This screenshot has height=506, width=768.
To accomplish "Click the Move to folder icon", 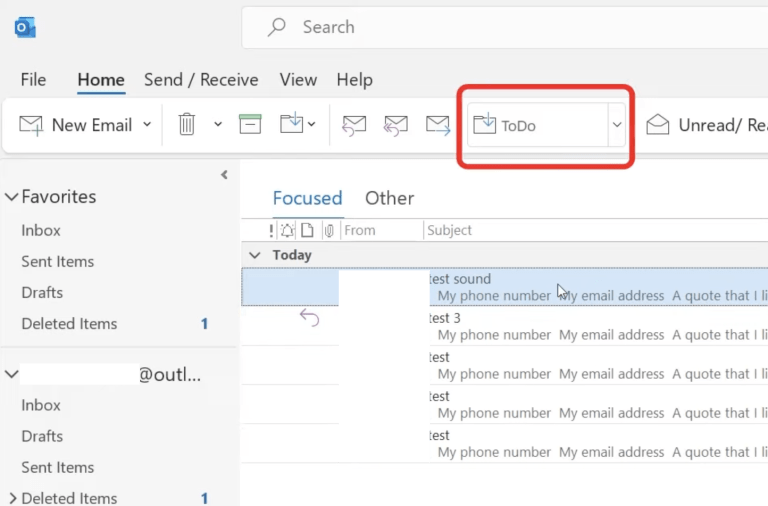I will pyautogui.click(x=291, y=123).
